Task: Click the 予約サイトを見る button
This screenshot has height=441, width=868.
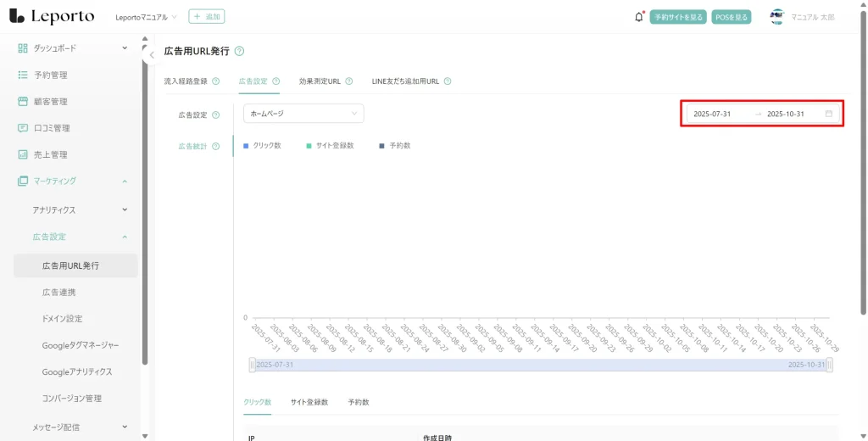Action: tap(677, 17)
